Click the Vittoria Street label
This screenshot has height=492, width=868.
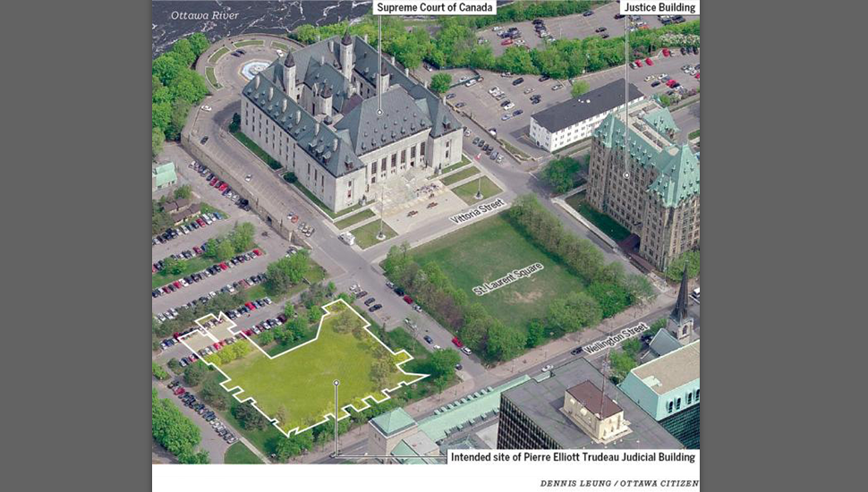pos(478,213)
